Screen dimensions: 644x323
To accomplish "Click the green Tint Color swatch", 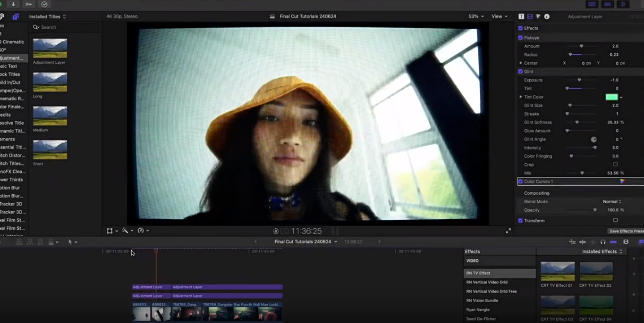I will [611, 97].
